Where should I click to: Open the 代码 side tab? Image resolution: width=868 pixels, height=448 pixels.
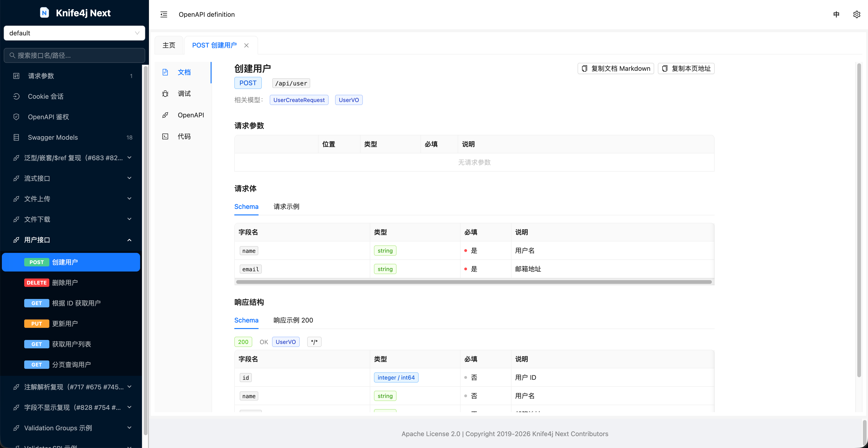tap(183, 136)
